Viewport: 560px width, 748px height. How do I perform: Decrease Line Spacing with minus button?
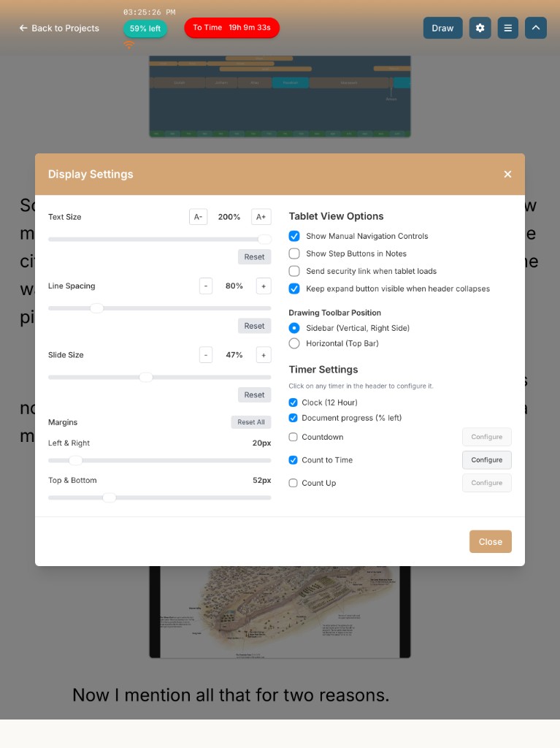coord(206,286)
